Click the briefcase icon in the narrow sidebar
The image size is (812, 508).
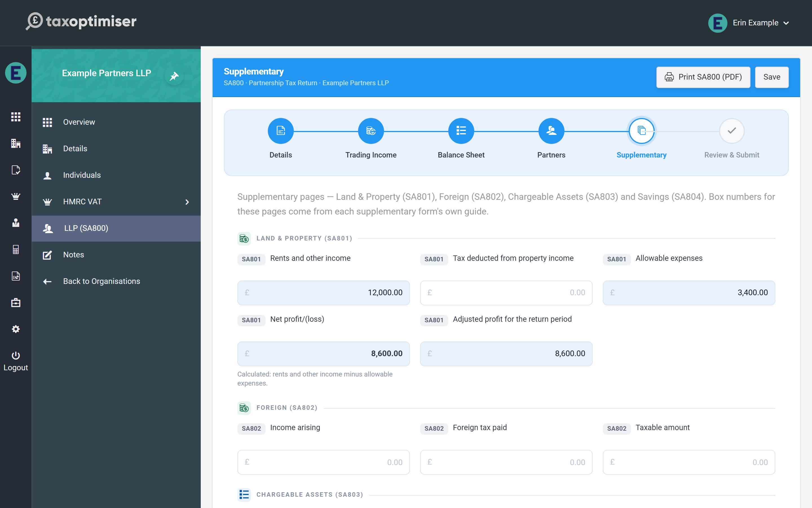coord(16,302)
